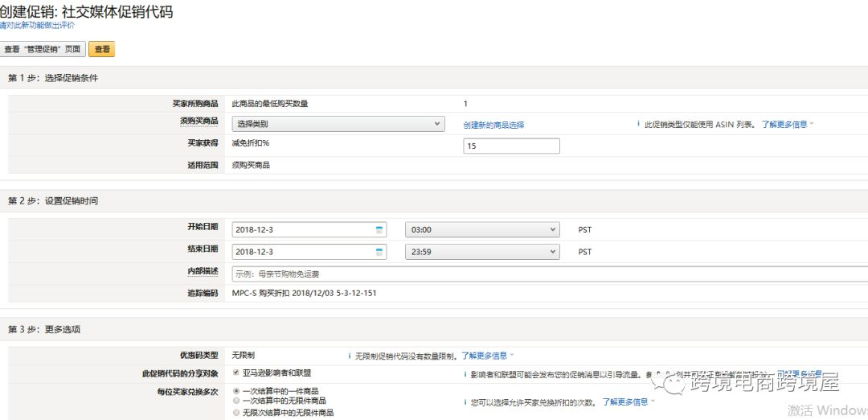Image resolution: width=868 pixels, height=420 pixels.
Task: Click tracking code text MPC-S 购买折扣
Action: click(305, 294)
